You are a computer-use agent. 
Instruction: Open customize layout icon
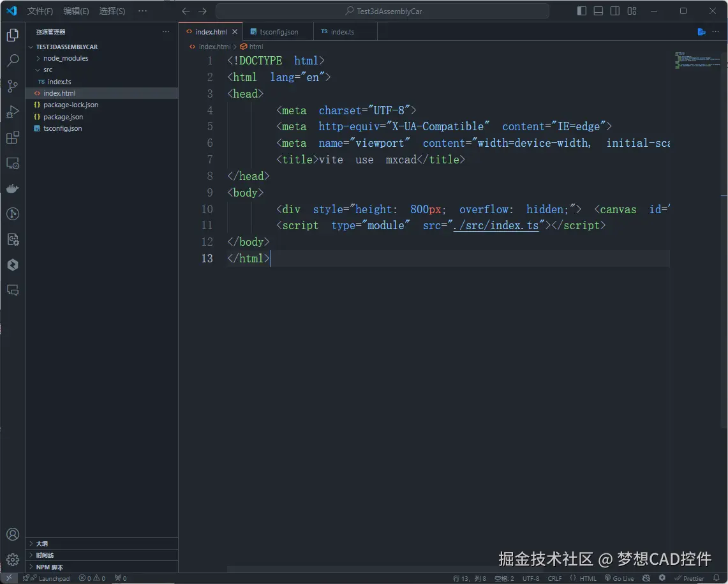[632, 11]
